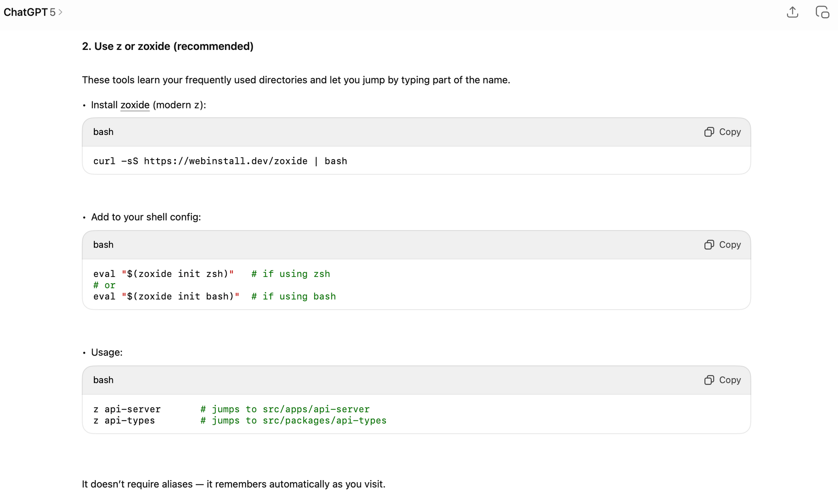Open the ChatGPT 5 model selector
838x504 pixels.
click(x=33, y=12)
